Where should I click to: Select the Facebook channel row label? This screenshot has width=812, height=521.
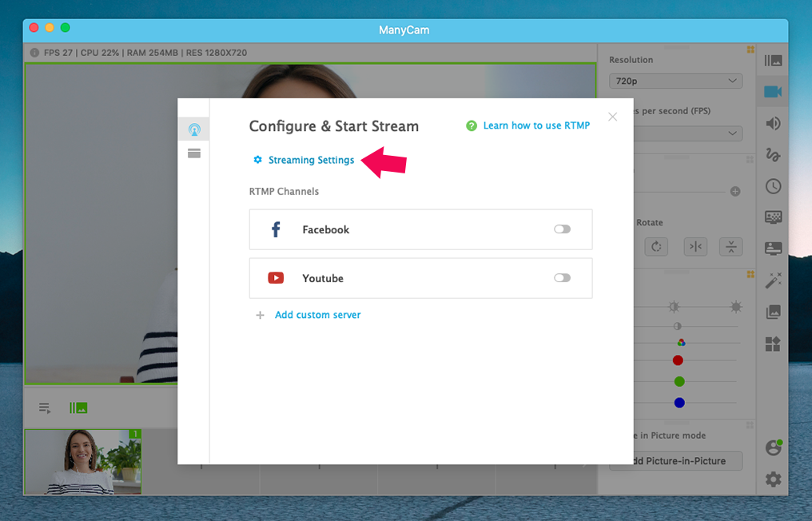[x=326, y=229]
